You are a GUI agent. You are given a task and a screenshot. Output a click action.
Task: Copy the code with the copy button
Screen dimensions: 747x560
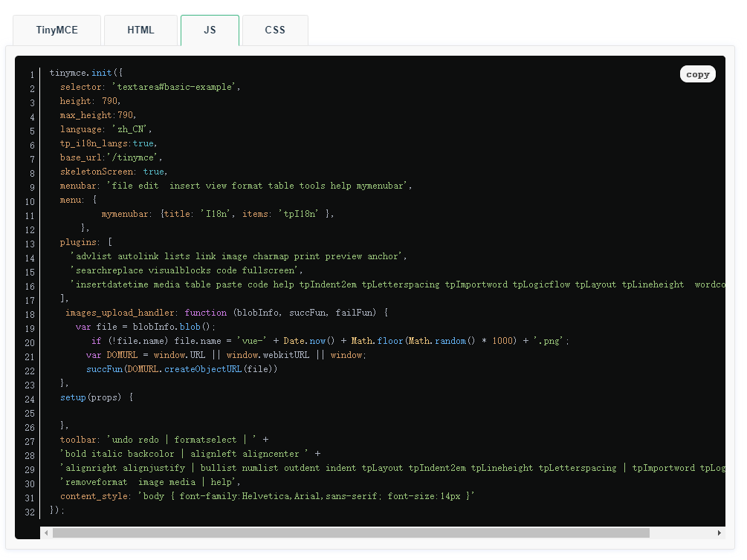(x=697, y=74)
